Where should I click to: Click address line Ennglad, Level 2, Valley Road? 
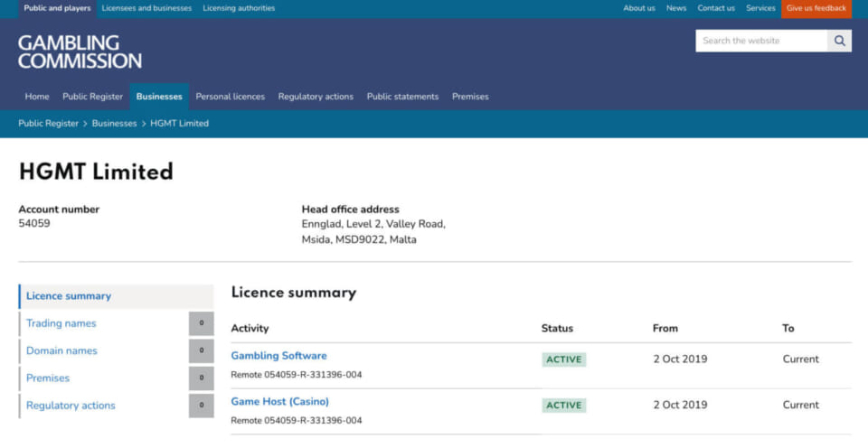pyautogui.click(x=373, y=224)
